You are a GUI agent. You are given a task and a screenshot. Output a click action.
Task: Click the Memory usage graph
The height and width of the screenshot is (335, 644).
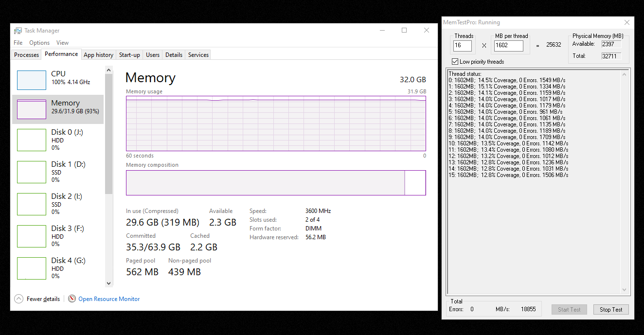pos(276,123)
